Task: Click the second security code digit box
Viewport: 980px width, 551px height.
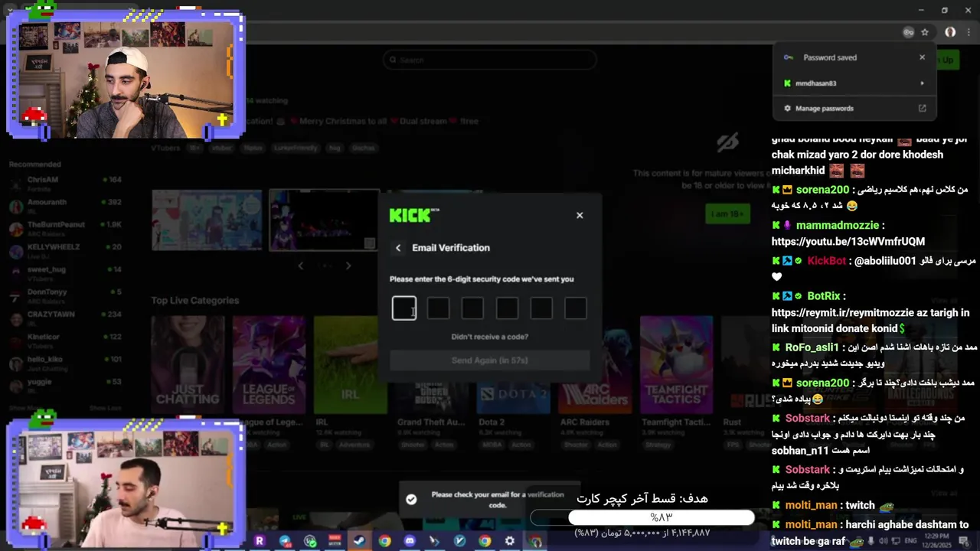Action: tap(438, 308)
